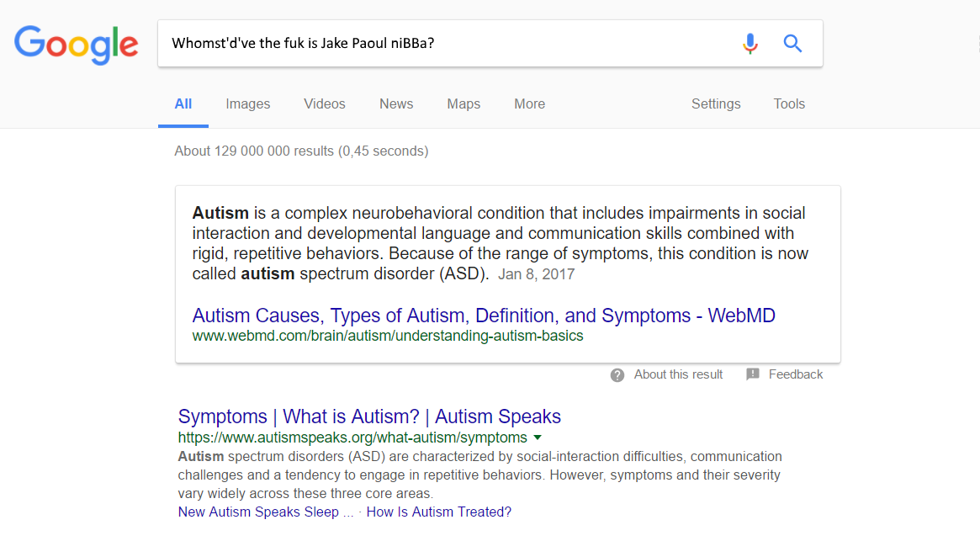Open the New Autism Speaks Sleep sublink
This screenshot has height=541, width=980.
(266, 512)
